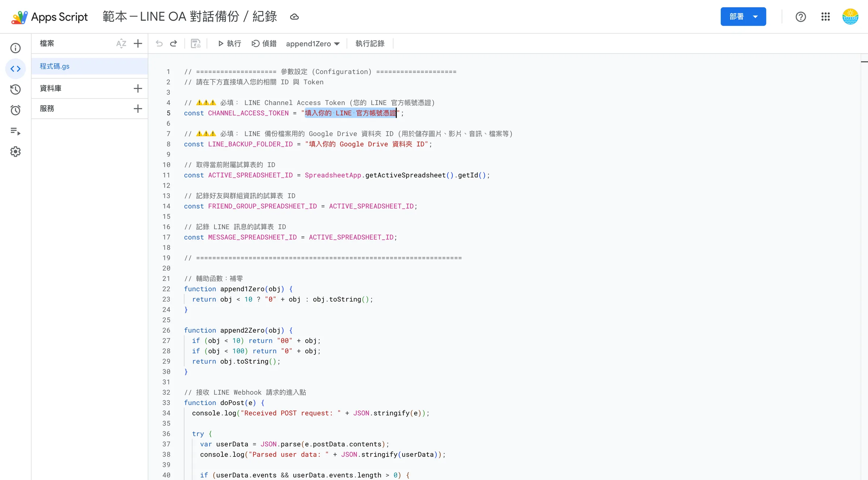Open Project Settings gear icon
This screenshot has width=868, height=480.
pos(15,152)
